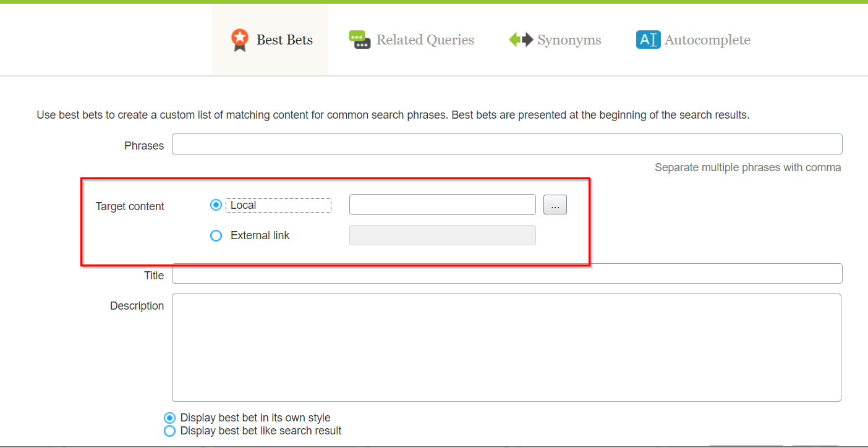Choose Display best bet like search result

[169, 431]
